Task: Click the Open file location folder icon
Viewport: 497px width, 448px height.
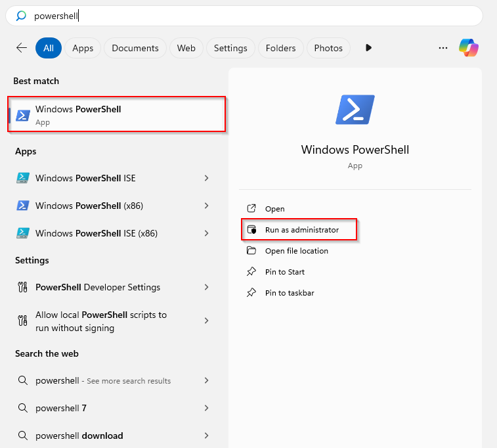Action: pos(251,250)
